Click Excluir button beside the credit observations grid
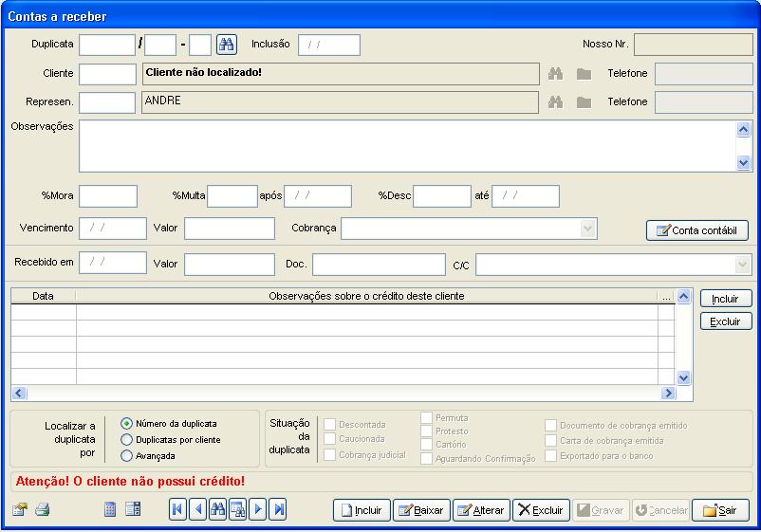Image resolution: width=761 pixels, height=532 pixels. click(x=726, y=321)
